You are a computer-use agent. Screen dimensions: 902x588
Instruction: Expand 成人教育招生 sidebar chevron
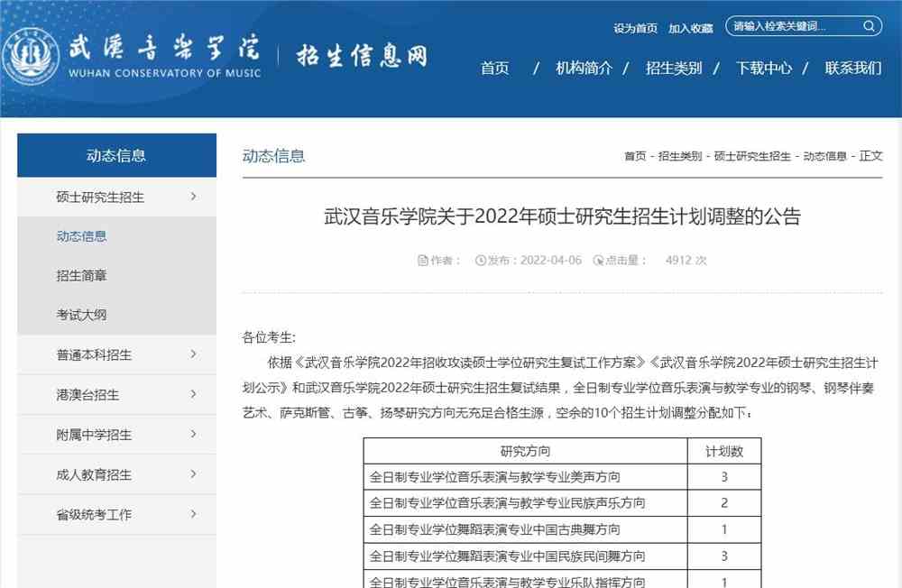coord(193,474)
